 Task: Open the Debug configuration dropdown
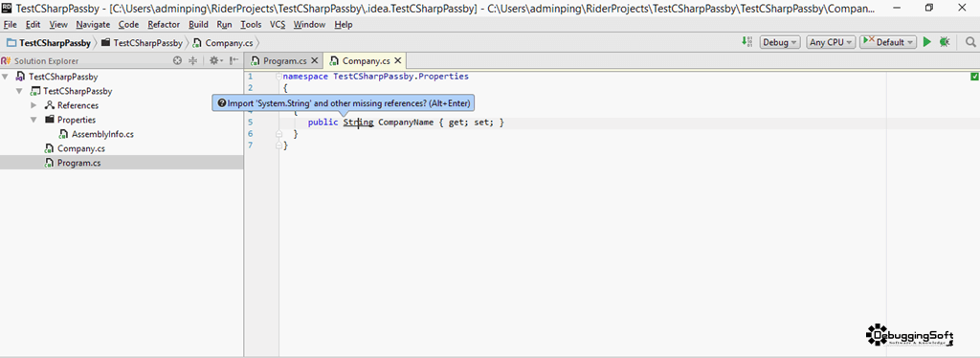tap(780, 42)
